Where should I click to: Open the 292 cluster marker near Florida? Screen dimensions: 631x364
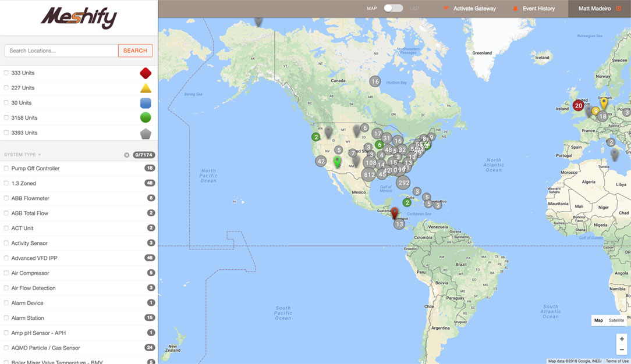(403, 183)
